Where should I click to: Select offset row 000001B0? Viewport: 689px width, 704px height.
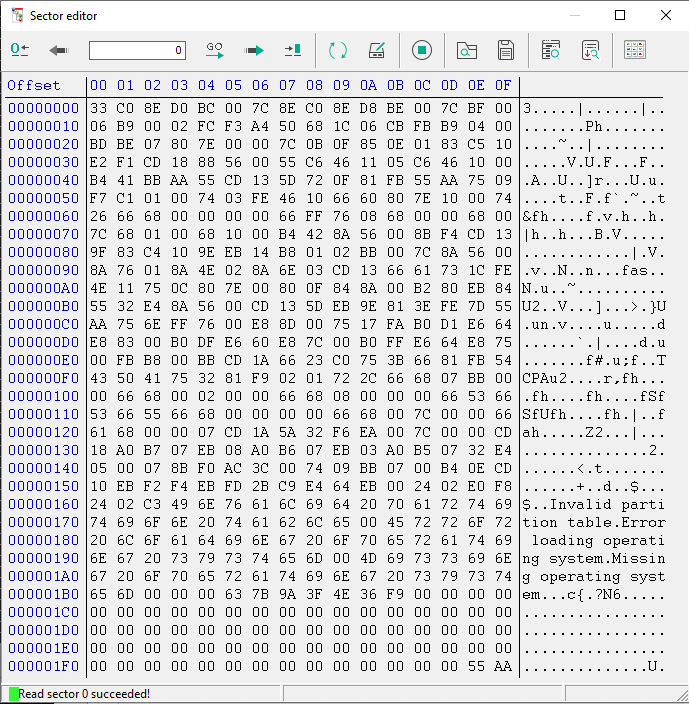tap(44, 594)
